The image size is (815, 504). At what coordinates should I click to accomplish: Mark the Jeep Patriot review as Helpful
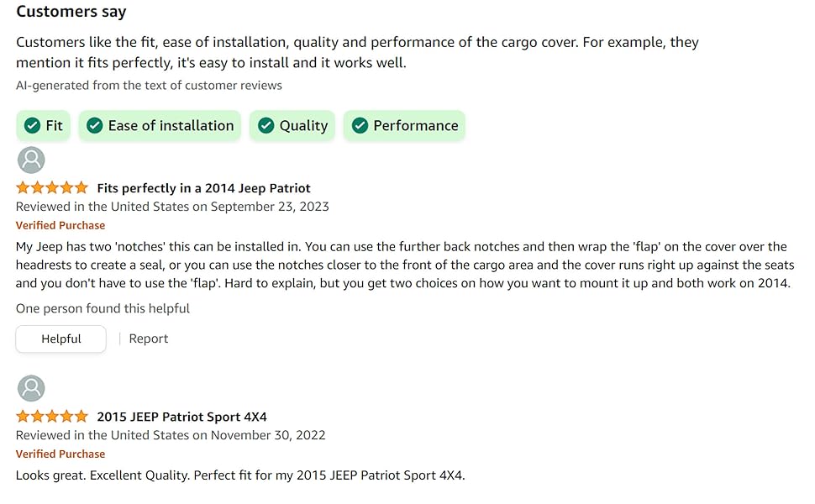(x=60, y=339)
